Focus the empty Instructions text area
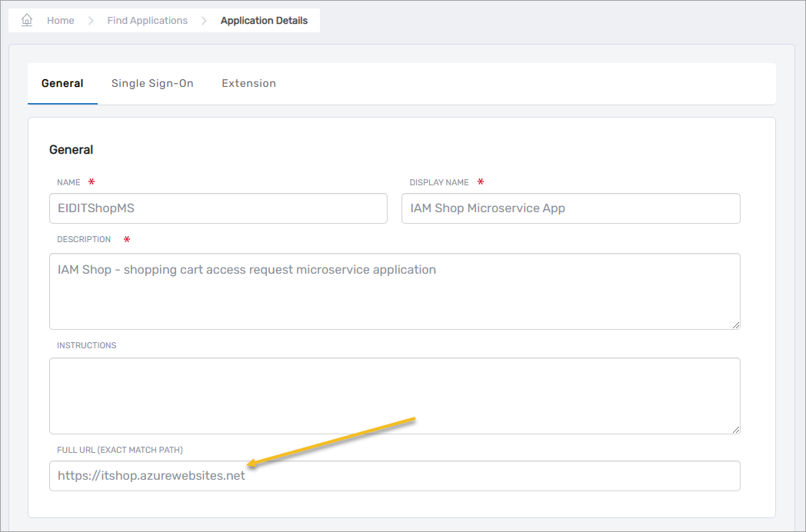806x532 pixels. (394, 395)
